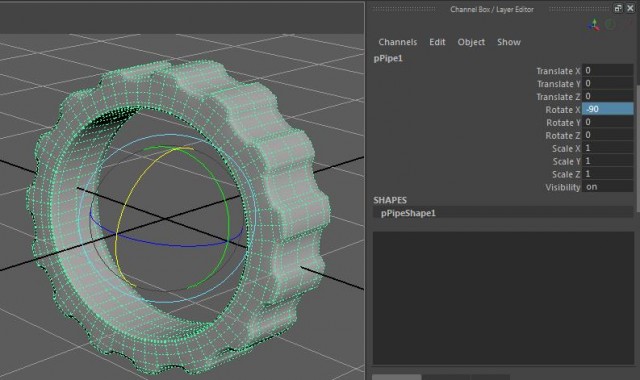
Task: Click the Scale X value field
Action: 608,148
